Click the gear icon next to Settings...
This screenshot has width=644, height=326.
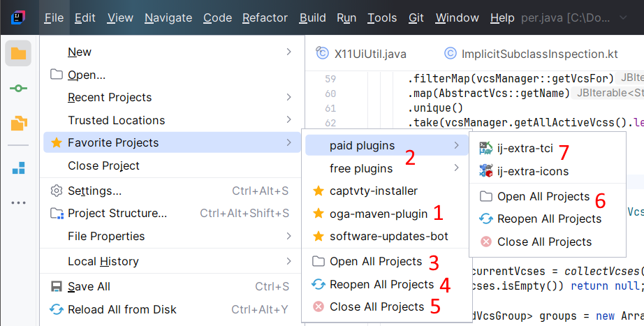[57, 191]
